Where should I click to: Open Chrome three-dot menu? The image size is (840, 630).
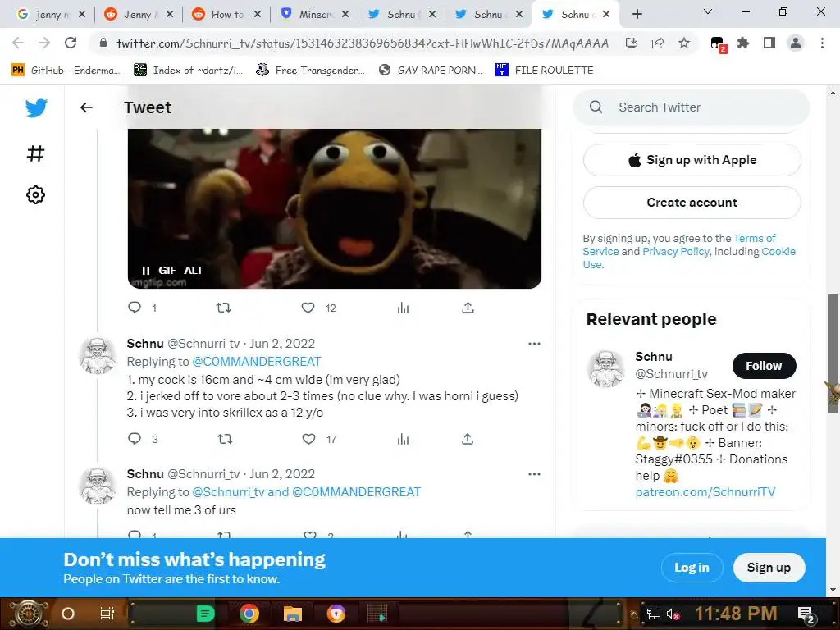pyautogui.click(x=822, y=43)
